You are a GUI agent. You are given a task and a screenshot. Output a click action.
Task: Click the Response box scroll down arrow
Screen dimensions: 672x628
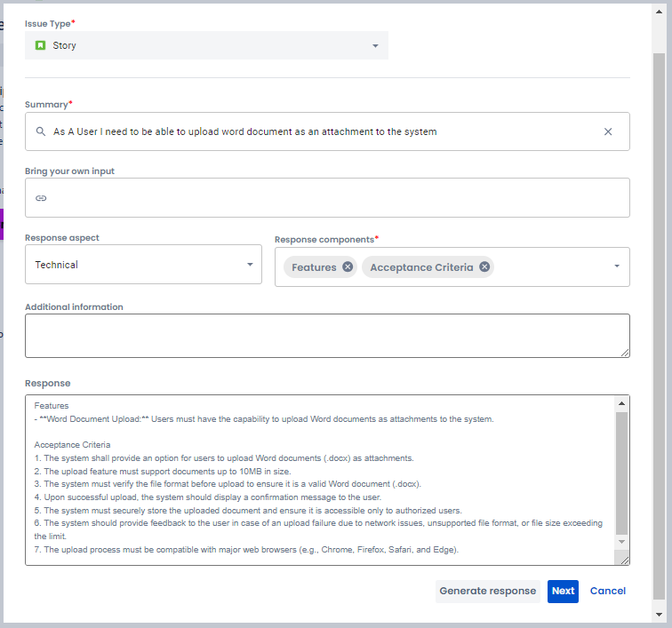622,542
